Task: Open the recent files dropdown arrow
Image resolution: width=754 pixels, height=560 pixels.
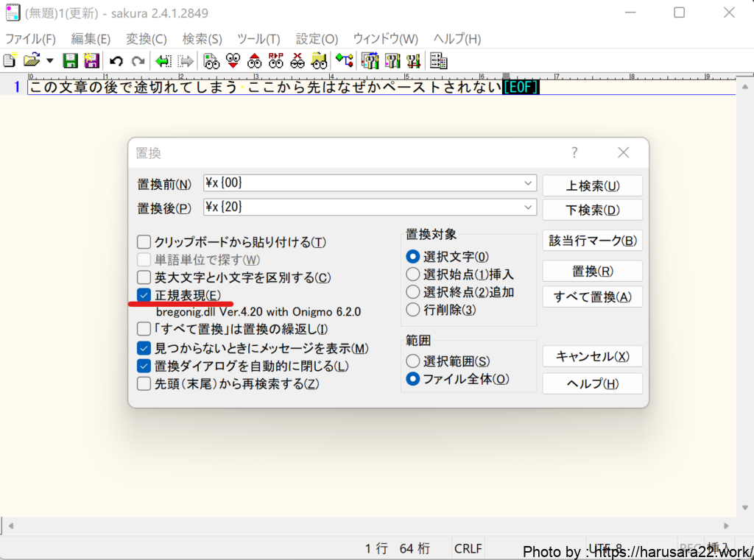Action: tap(50, 61)
